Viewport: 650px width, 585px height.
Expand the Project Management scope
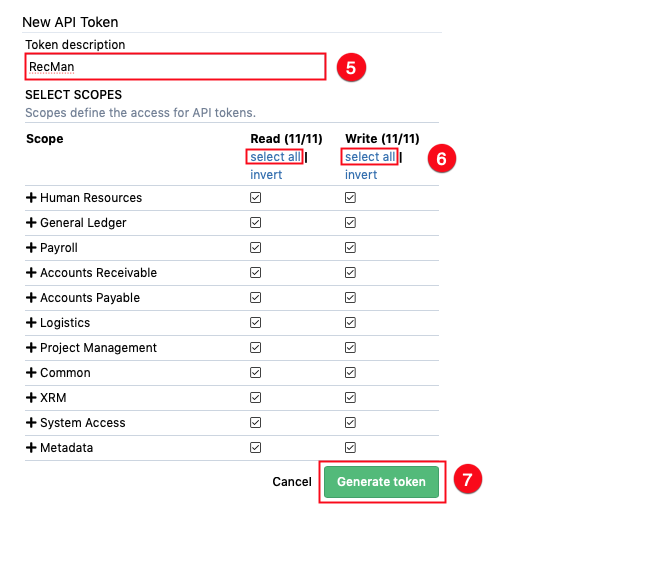pyautogui.click(x=31, y=348)
